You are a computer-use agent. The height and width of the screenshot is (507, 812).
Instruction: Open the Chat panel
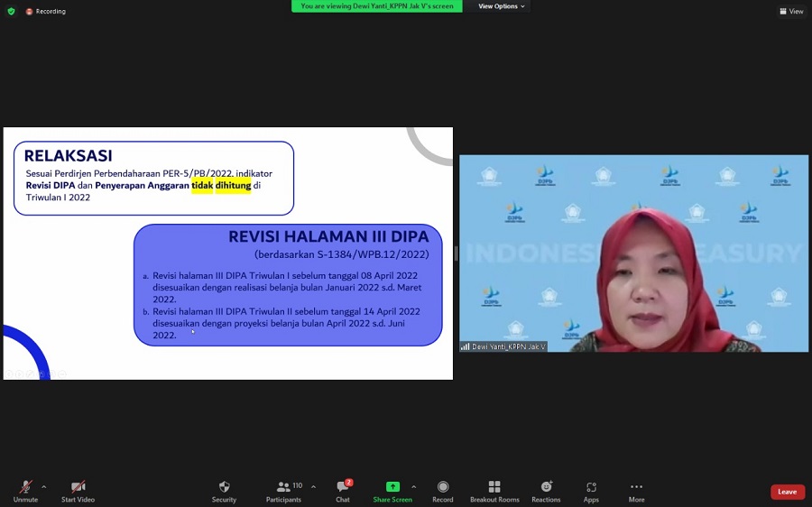click(343, 491)
